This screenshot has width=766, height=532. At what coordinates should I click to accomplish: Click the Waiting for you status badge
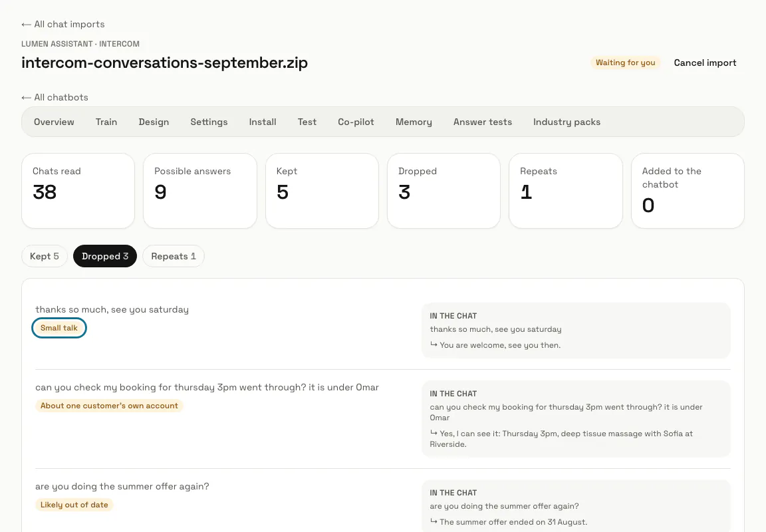625,63
